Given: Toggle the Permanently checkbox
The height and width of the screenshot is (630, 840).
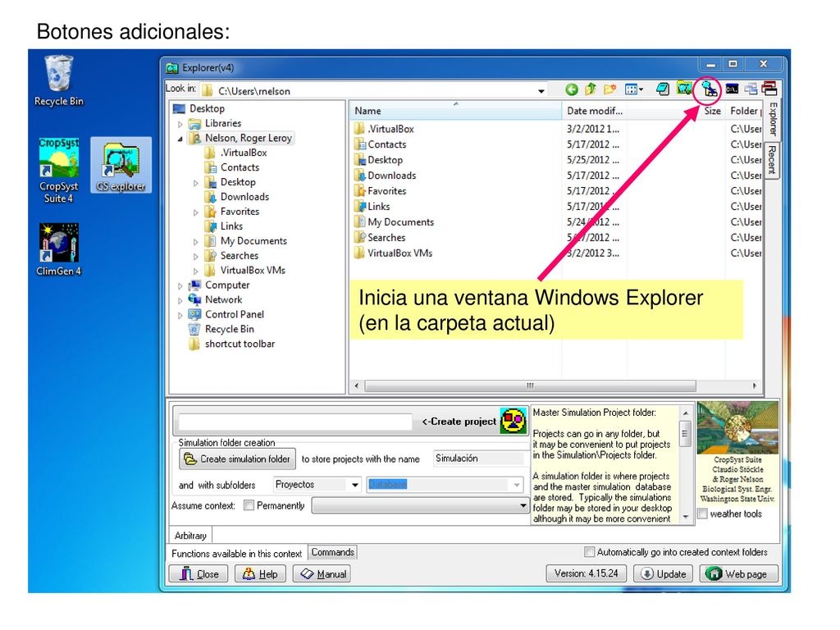Looking at the screenshot, I should coord(249,505).
